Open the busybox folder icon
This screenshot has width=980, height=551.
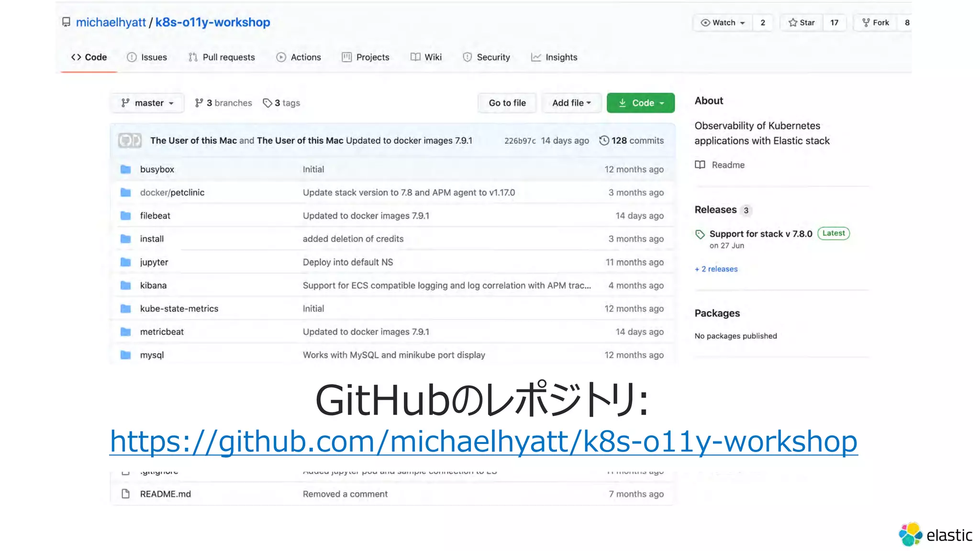(x=125, y=169)
